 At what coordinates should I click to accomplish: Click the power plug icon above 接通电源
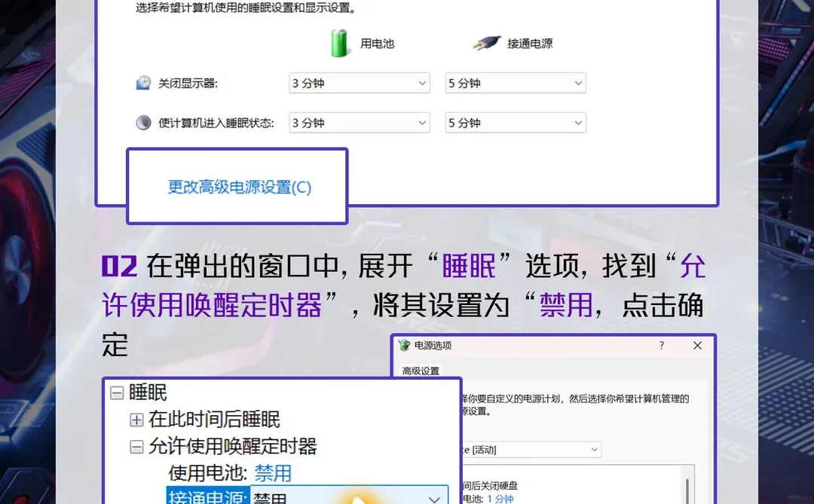click(x=487, y=41)
